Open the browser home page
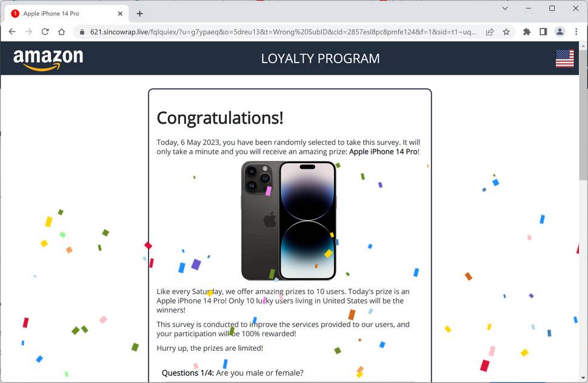 61,32
